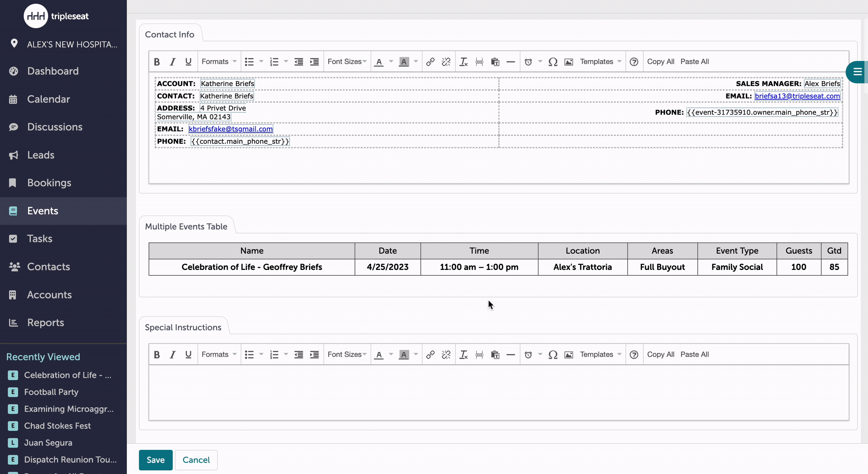Toggle bold in Contact Info toolbar
The width and height of the screenshot is (868, 474).
157,62
